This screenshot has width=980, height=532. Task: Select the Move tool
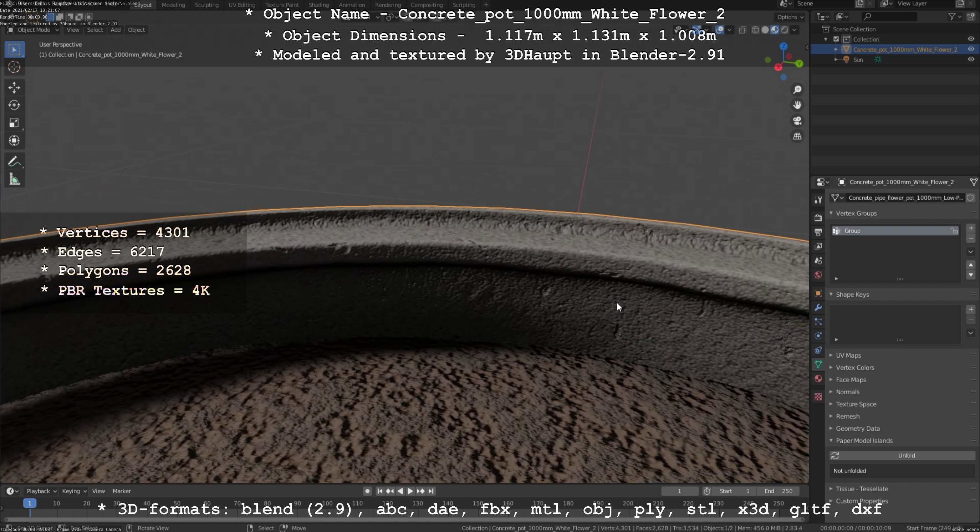coord(15,88)
